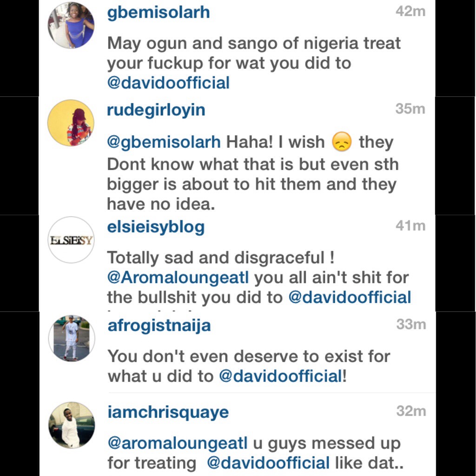This screenshot has width=476, height=476.
Task: Tap @aromaloungeatl in iamchrisquaye's comment
Action: pos(178,443)
